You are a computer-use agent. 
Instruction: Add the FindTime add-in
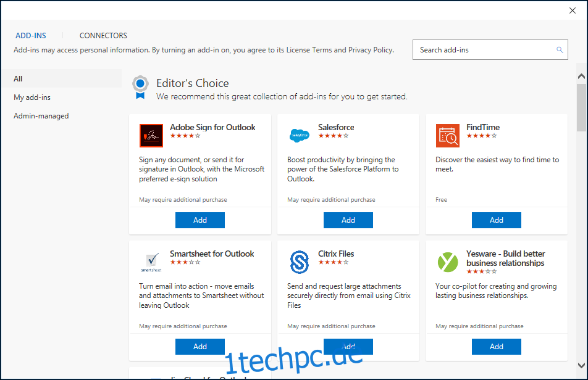tap(496, 220)
